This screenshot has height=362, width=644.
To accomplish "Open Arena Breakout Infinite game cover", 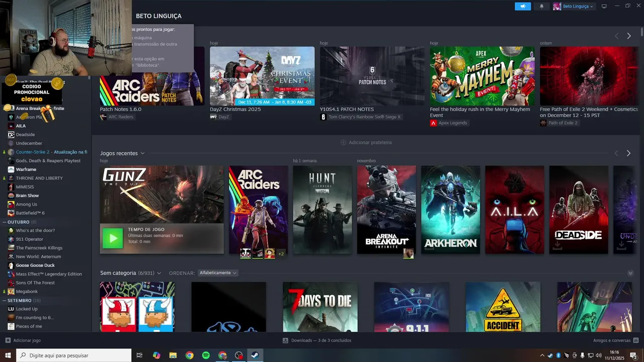I will pyautogui.click(x=386, y=210).
